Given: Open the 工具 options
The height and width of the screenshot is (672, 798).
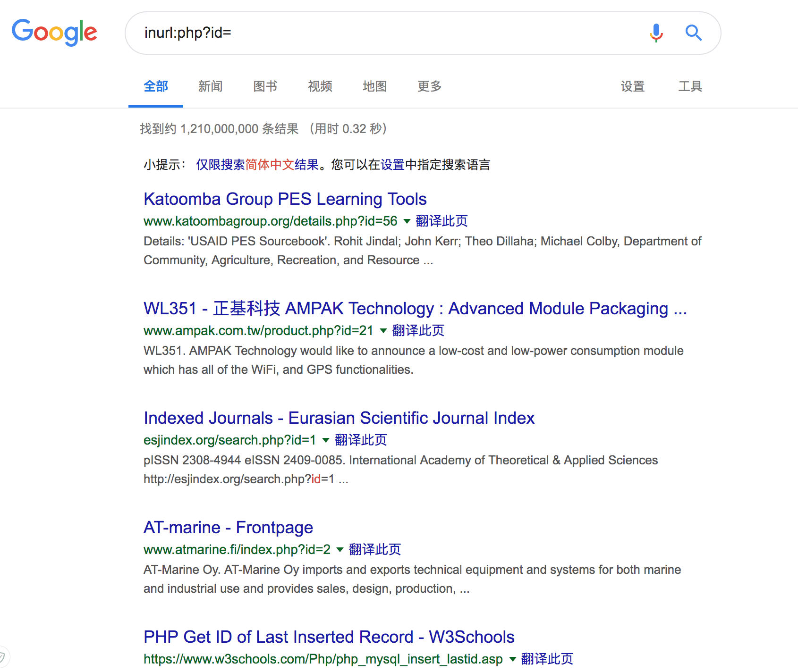Looking at the screenshot, I should point(690,86).
